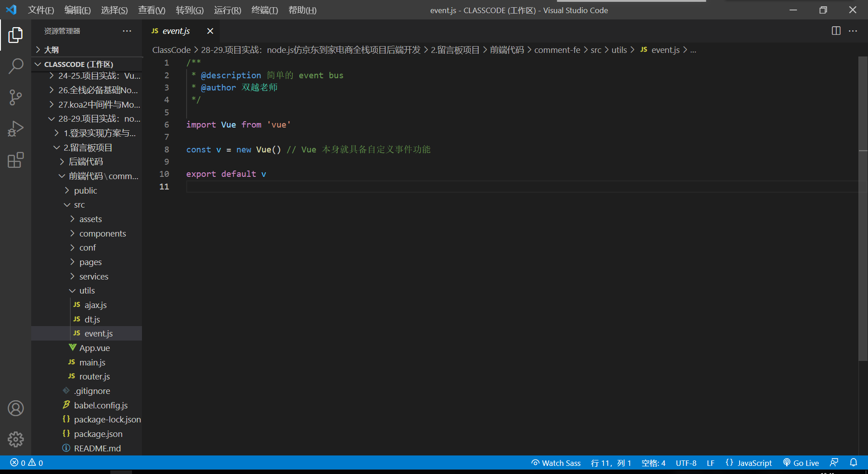
Task: Open notifications bell in status bar
Action: [854, 463]
